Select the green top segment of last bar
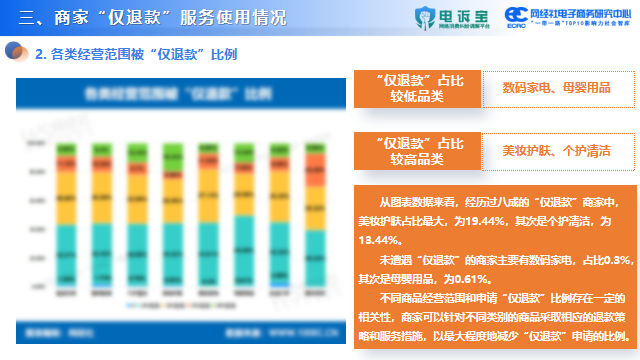 [x=315, y=149]
